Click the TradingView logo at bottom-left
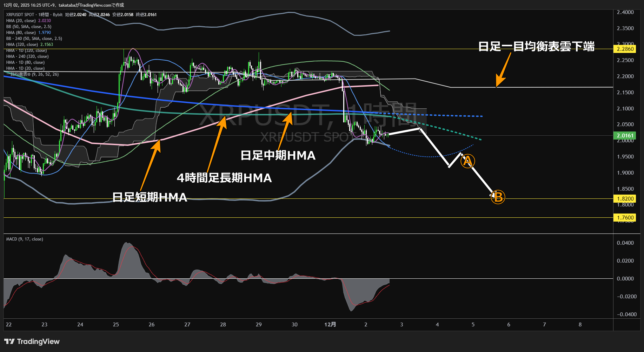 [x=32, y=341]
